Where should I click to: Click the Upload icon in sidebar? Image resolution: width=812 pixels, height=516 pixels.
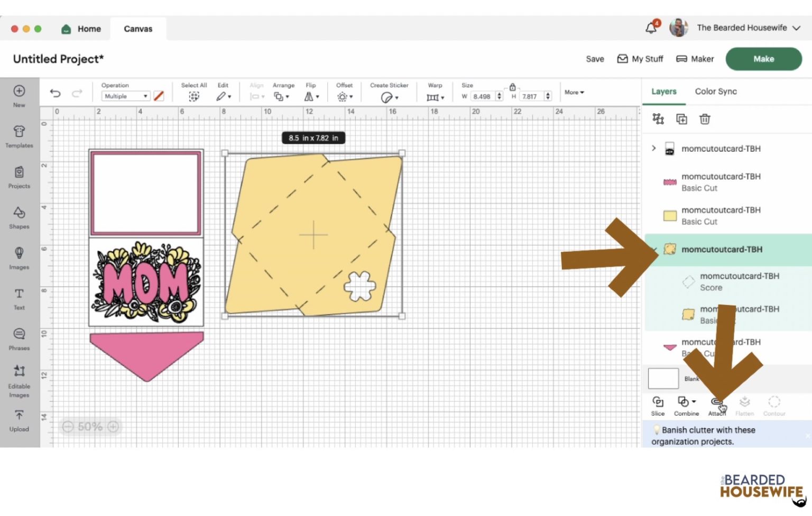tap(19, 420)
